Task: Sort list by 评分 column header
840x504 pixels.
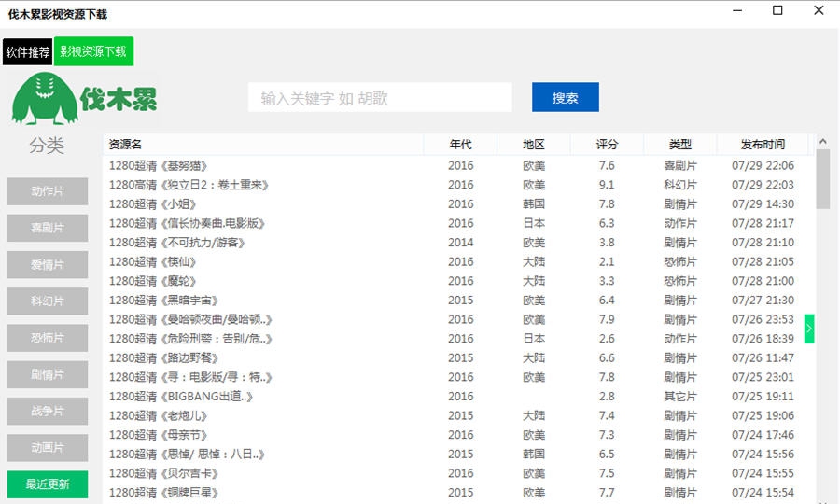Action: coord(607,145)
